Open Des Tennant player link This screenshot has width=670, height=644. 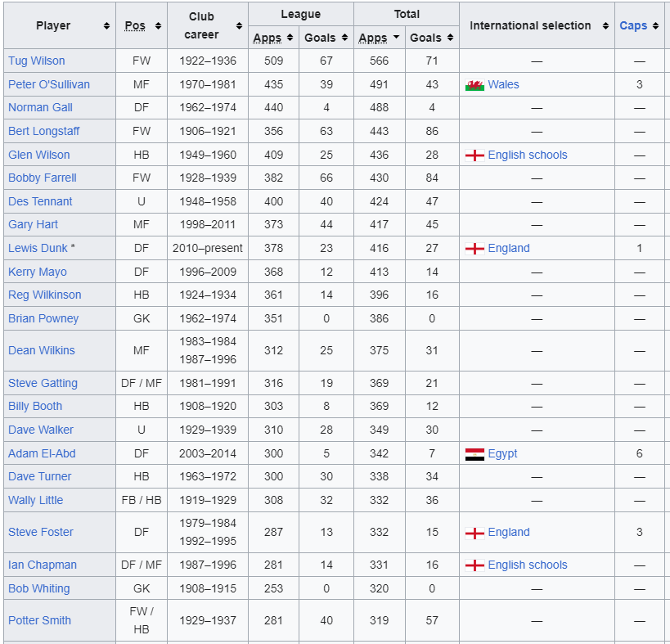point(41,201)
